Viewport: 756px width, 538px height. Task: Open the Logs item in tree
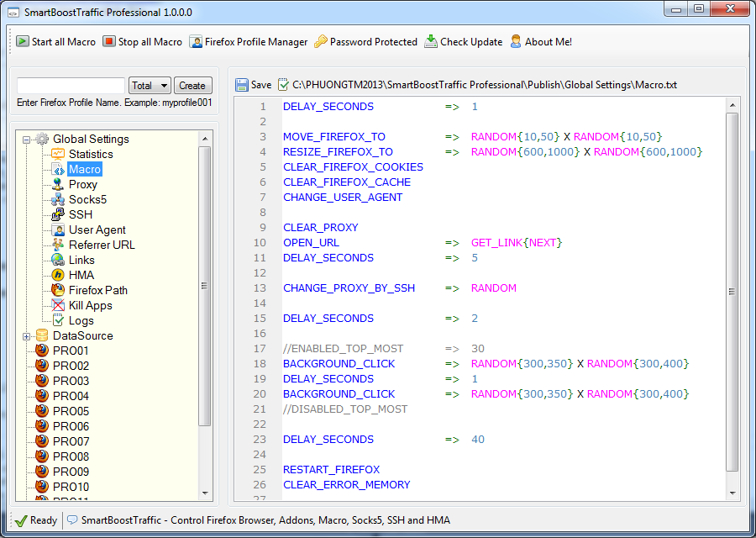coord(81,320)
